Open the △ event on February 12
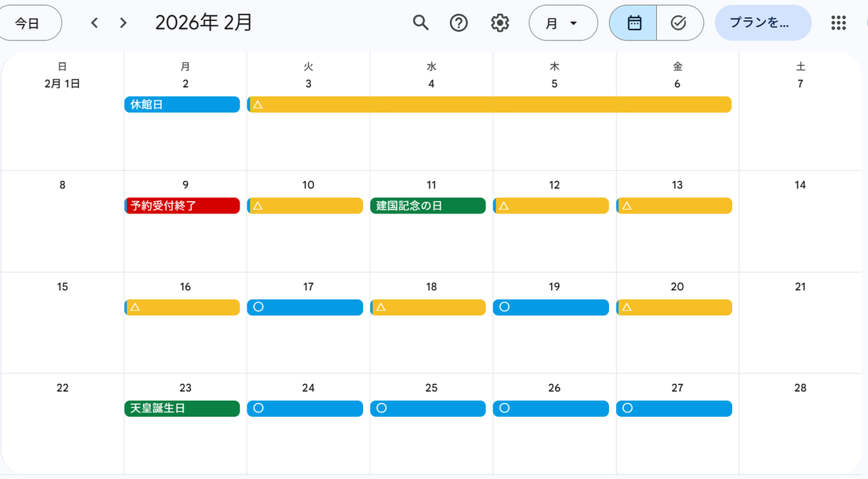This screenshot has width=868, height=479. click(550, 205)
